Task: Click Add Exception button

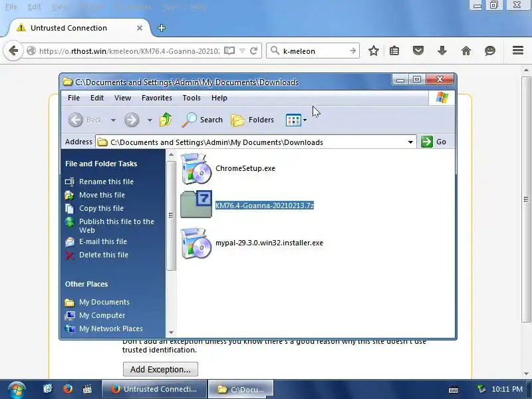Action: point(160,369)
